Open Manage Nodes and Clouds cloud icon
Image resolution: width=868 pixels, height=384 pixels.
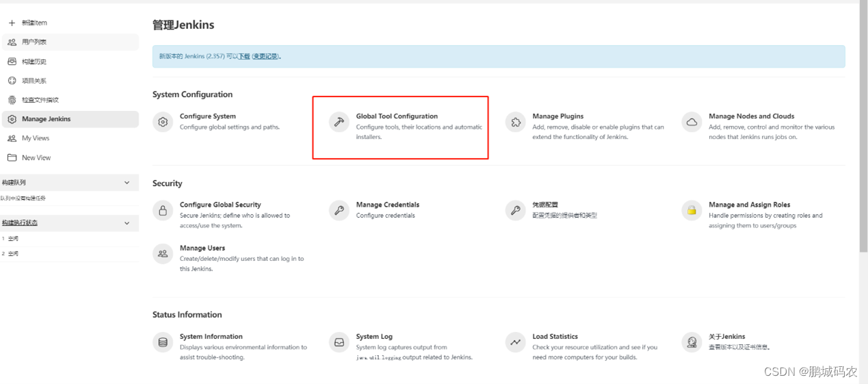pos(692,123)
